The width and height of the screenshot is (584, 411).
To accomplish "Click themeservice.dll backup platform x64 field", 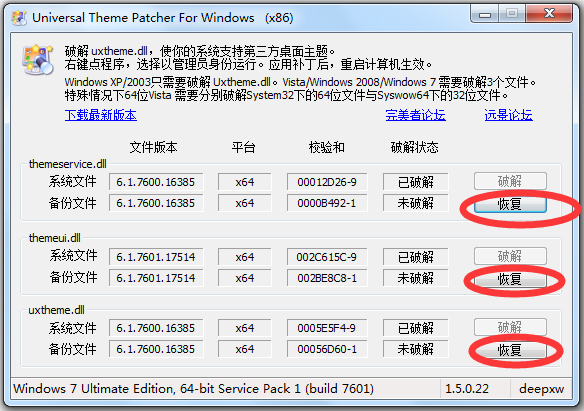I will 245,203.
